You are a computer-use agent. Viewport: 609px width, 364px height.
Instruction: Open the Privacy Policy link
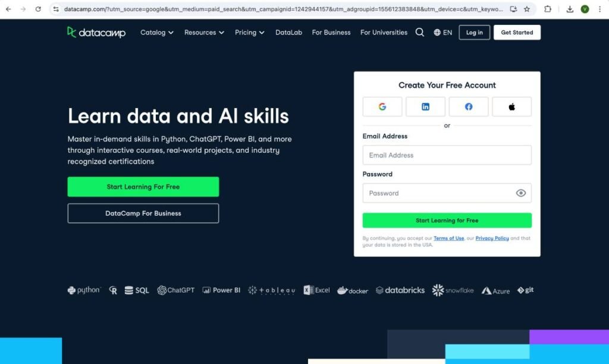point(492,238)
